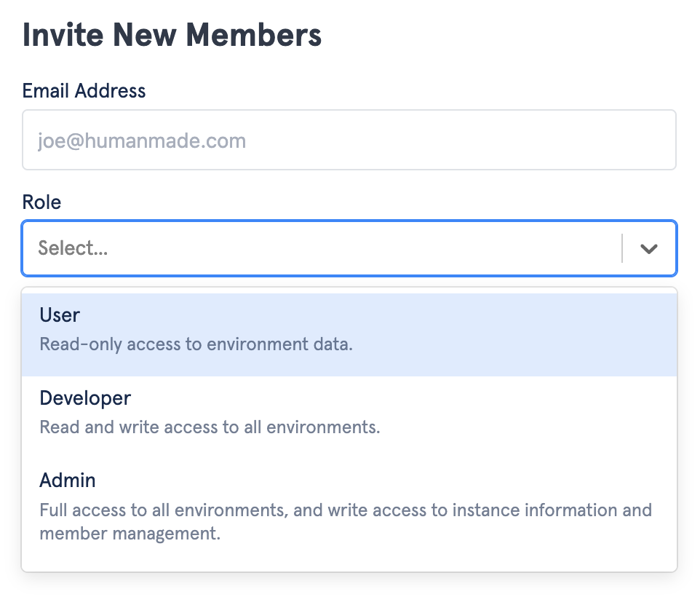This screenshot has height=597, width=700.
Task: Click the "Email Address" field label
Action: point(84,91)
